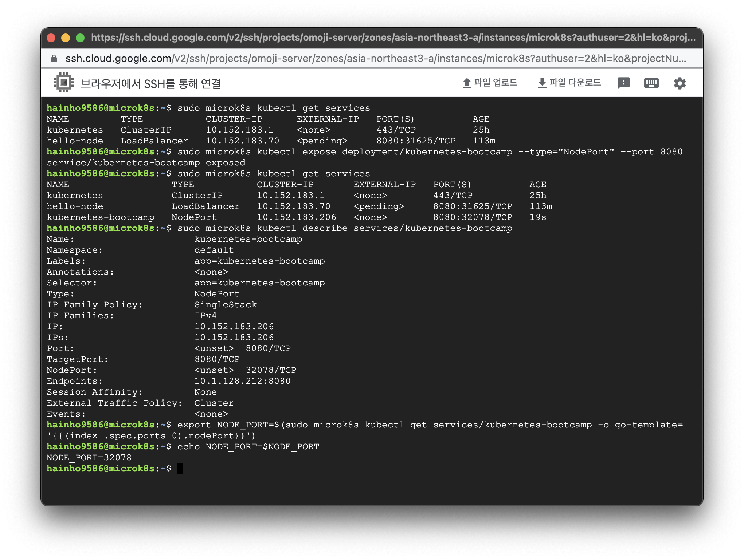
Task: Click the NODE_PORT=32078 output line
Action: [89, 458]
